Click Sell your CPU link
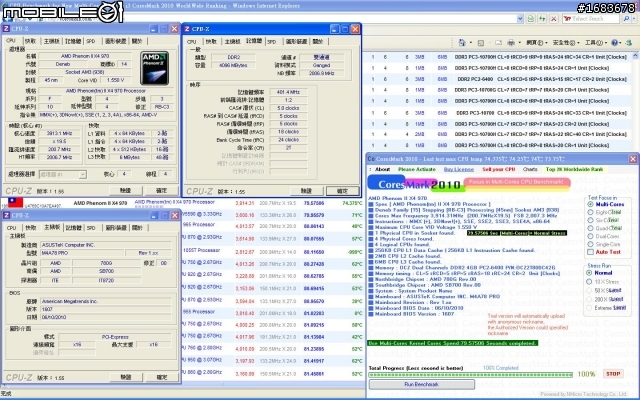The height and width of the screenshot is (400, 640). [498, 169]
